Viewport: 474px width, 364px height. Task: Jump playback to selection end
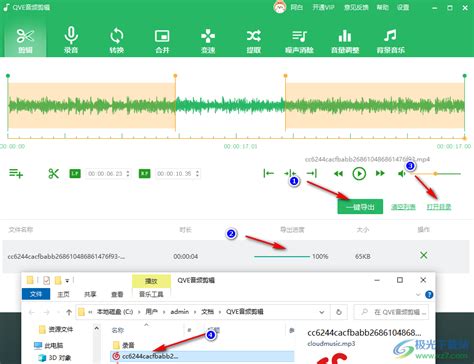point(311,173)
